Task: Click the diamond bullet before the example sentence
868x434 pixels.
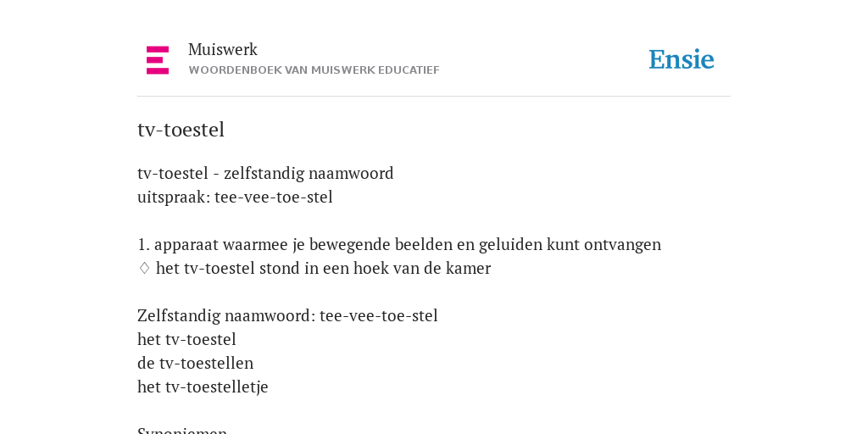Action: coord(144,269)
